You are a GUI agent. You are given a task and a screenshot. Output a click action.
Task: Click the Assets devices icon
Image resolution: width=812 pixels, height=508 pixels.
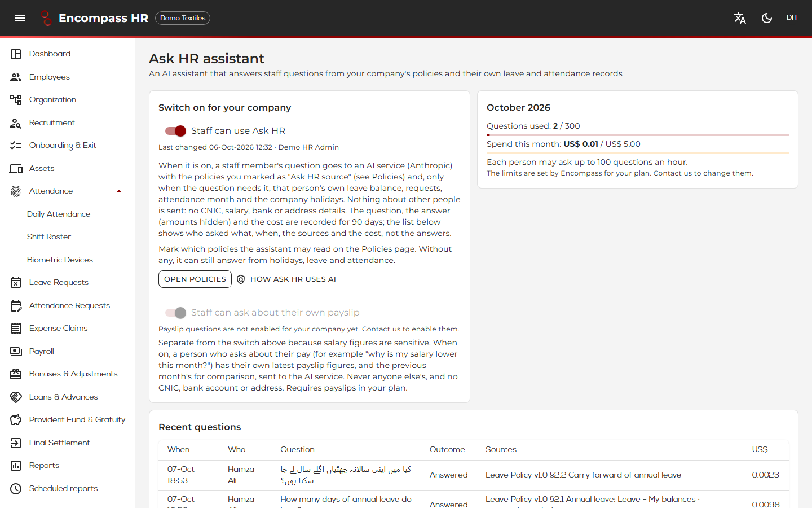[16, 168]
